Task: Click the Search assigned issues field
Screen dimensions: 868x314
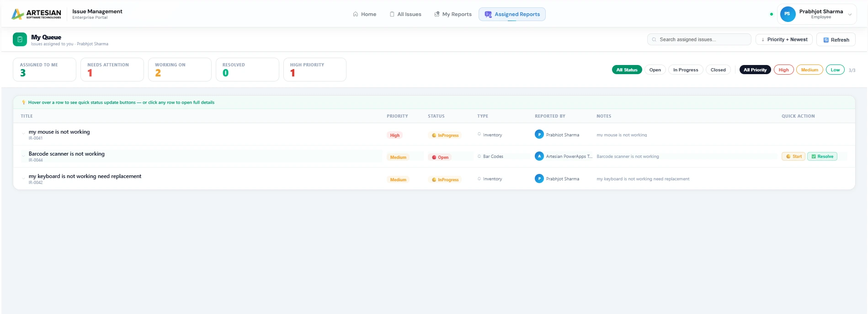Action: [699, 40]
